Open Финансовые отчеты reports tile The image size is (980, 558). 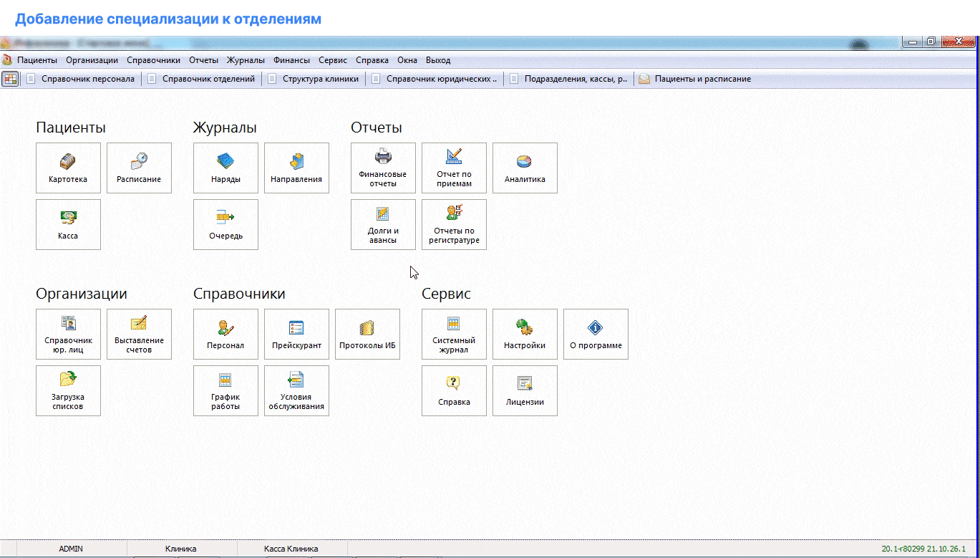pyautogui.click(x=383, y=168)
